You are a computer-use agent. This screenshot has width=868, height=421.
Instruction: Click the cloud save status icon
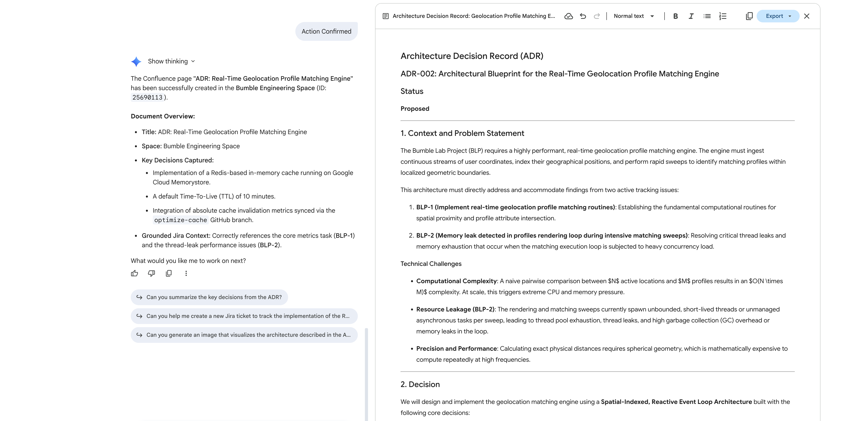coord(569,16)
